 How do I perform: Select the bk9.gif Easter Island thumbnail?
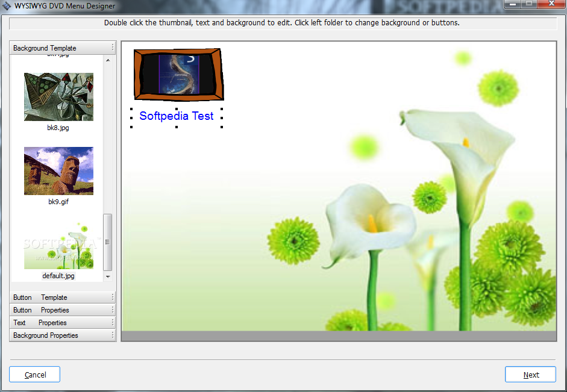click(x=58, y=171)
